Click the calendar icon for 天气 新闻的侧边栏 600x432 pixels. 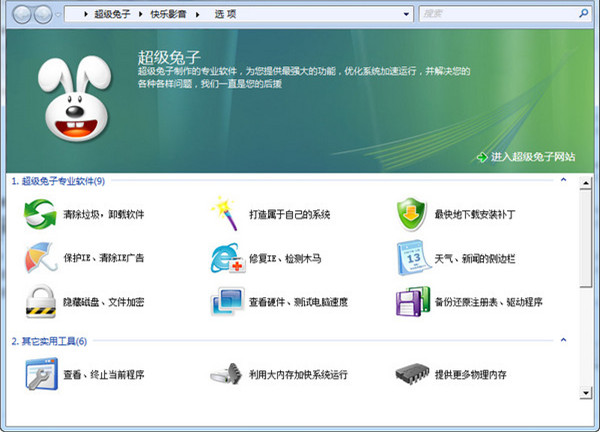pyautogui.click(x=413, y=258)
